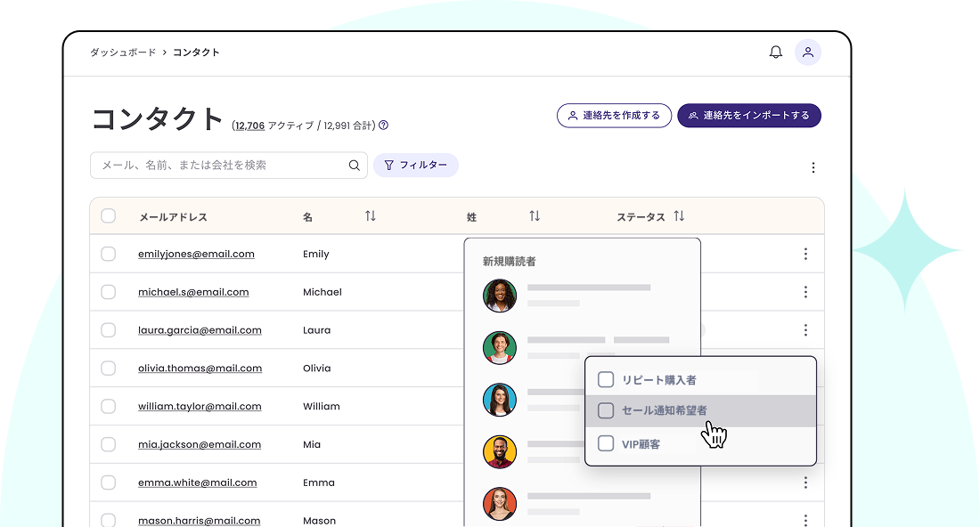Open the フィルター filter button
980x527 pixels.
click(x=416, y=166)
